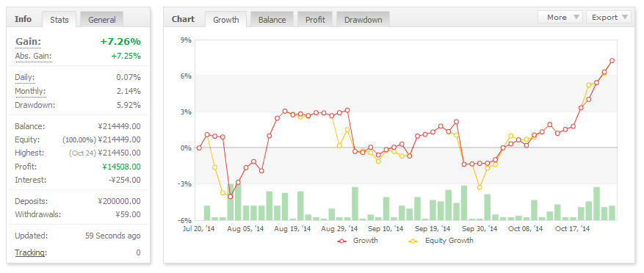
Task: Click the More dropdown arrow icon
Action: coord(576,17)
